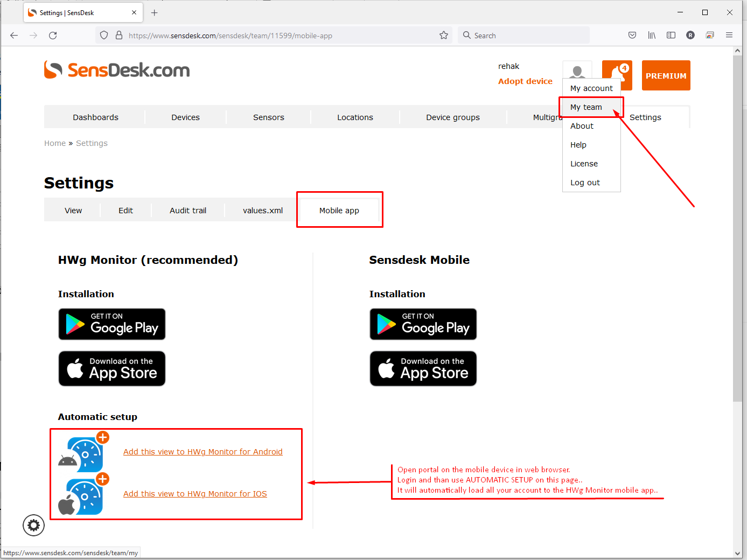Image resolution: width=747 pixels, height=560 pixels.
Task: Open the Locations navigation item
Action: tap(355, 117)
